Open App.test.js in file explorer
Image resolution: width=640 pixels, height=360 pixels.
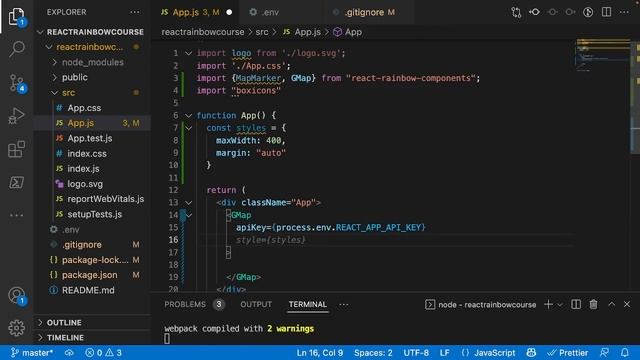90,138
